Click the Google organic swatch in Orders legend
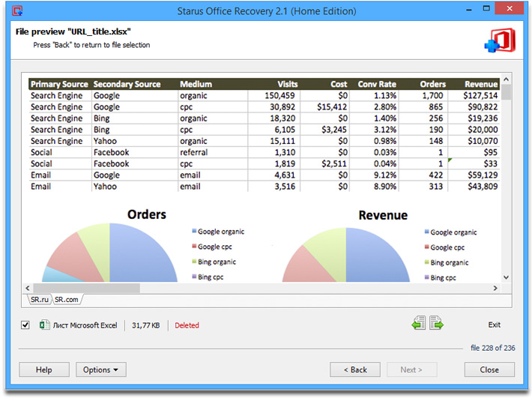Screen dimensions: 532x398 pos(194,231)
